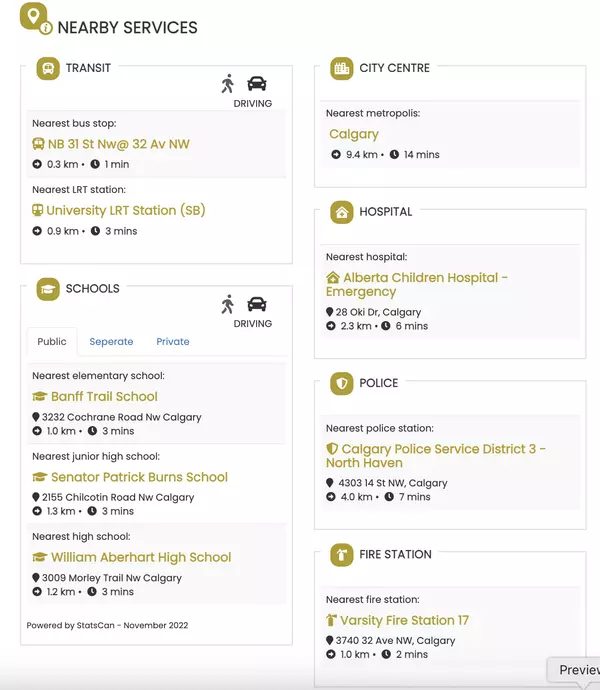This screenshot has width=600, height=690.
Task: Open Alberta Children Hospital - Emergency link
Action: point(417,284)
